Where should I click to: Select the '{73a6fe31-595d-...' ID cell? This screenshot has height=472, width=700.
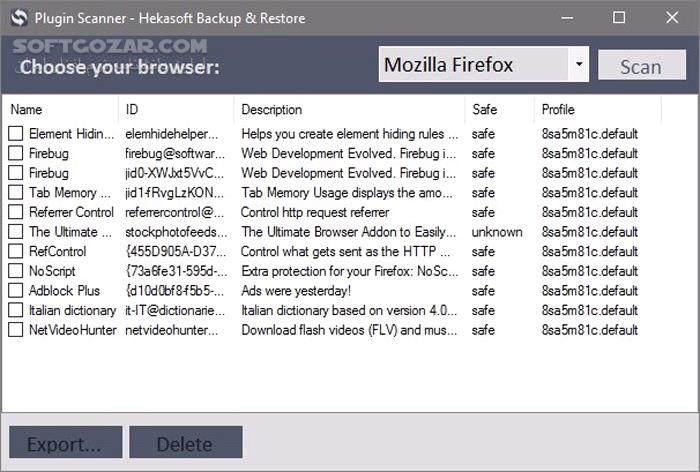pyautogui.click(x=176, y=271)
